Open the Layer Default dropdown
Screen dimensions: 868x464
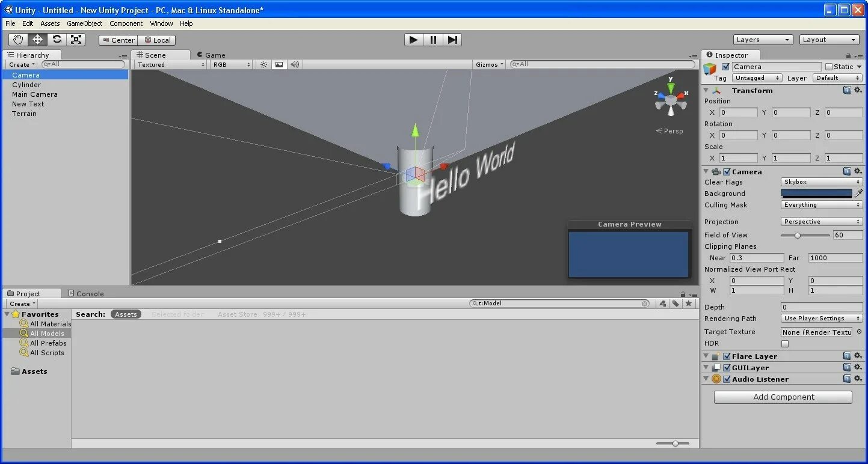click(838, 78)
